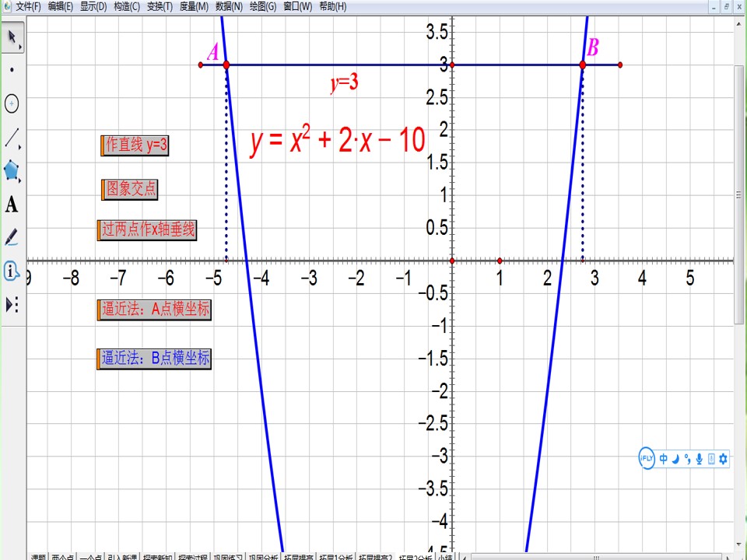Click the 逼近法：B点横坐标 button
The image size is (747, 560).
tap(154, 358)
